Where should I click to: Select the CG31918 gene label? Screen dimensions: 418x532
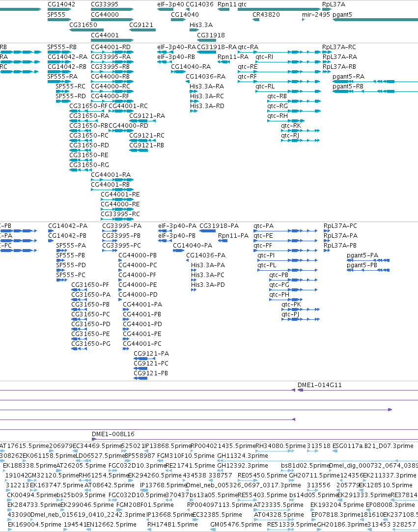click(211, 35)
